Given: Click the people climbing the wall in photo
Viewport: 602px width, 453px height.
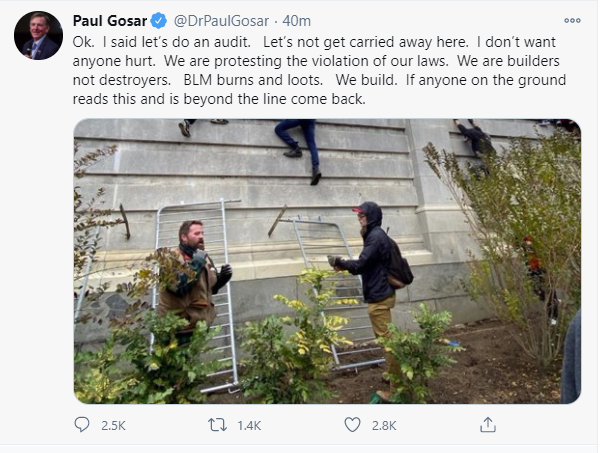Looking at the screenshot, I should pos(297,143).
